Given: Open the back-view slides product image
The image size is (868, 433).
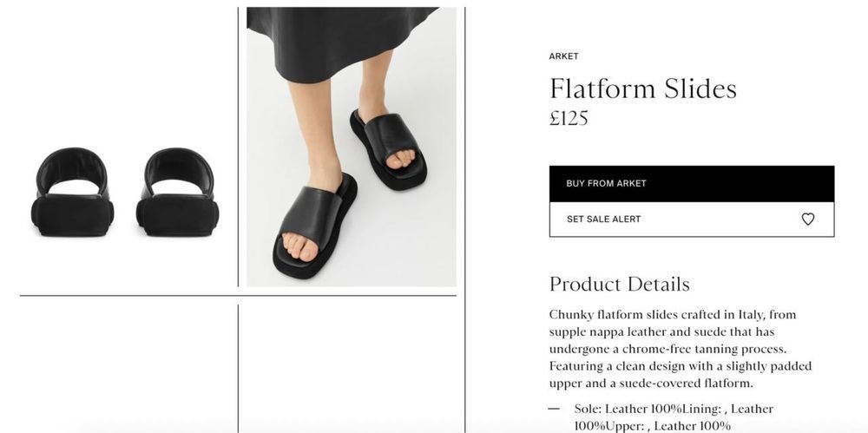Looking at the screenshot, I should (127, 193).
